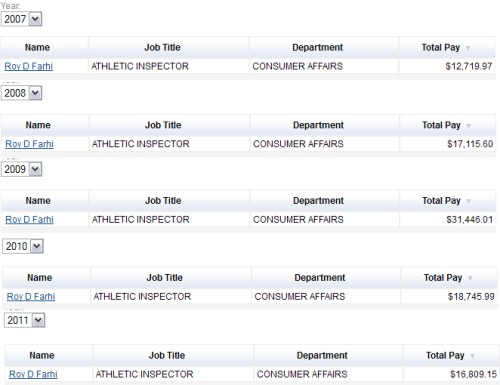Expand the 2011 year selector
500x385 pixels.
click(x=25, y=320)
